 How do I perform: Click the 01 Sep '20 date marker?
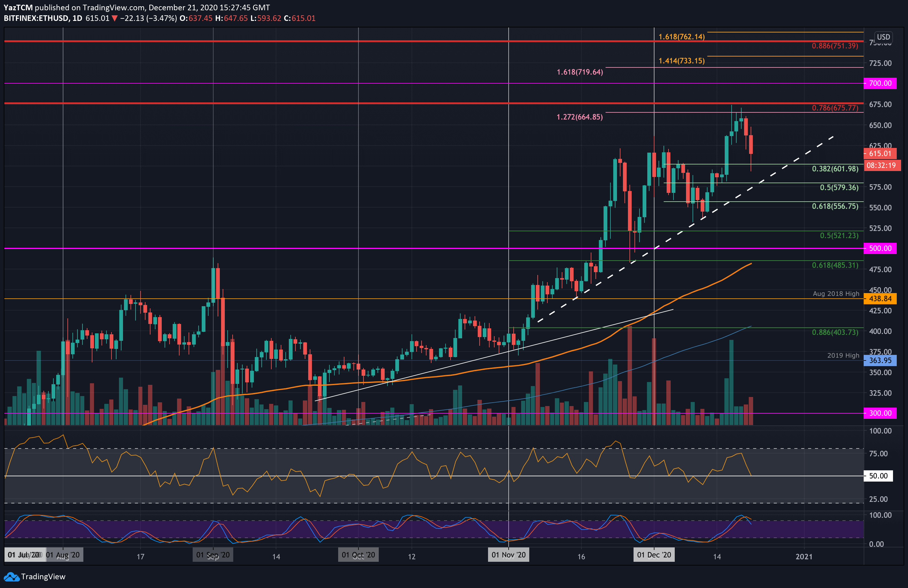[213, 555]
